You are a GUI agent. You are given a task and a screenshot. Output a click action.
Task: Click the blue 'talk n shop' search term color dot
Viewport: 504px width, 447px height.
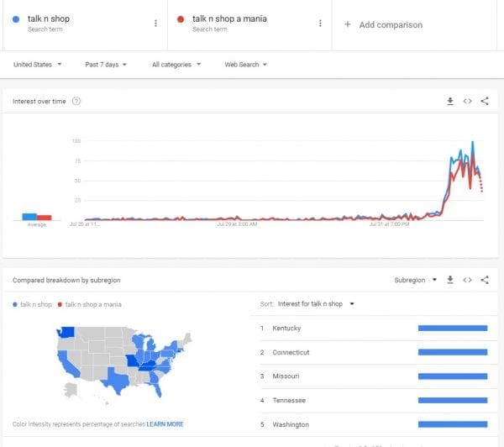(17, 18)
